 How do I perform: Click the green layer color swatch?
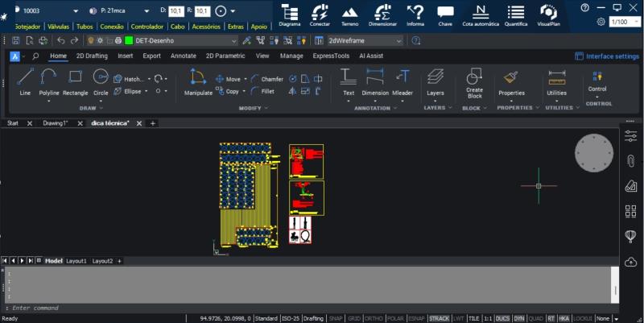click(x=128, y=40)
